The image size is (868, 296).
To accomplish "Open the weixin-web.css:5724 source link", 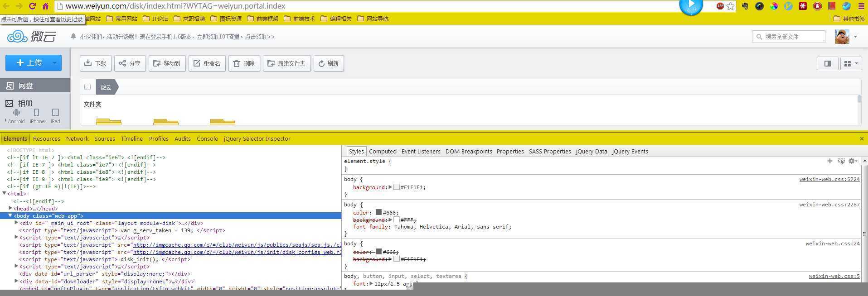I will coord(829,179).
